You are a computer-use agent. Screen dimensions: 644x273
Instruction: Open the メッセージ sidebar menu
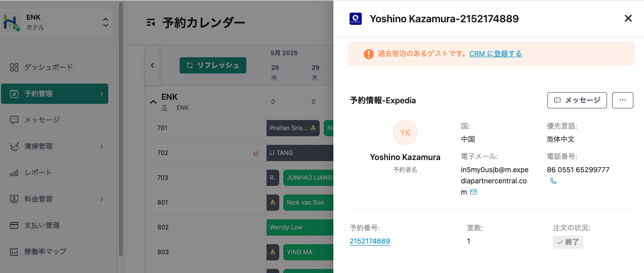click(42, 120)
